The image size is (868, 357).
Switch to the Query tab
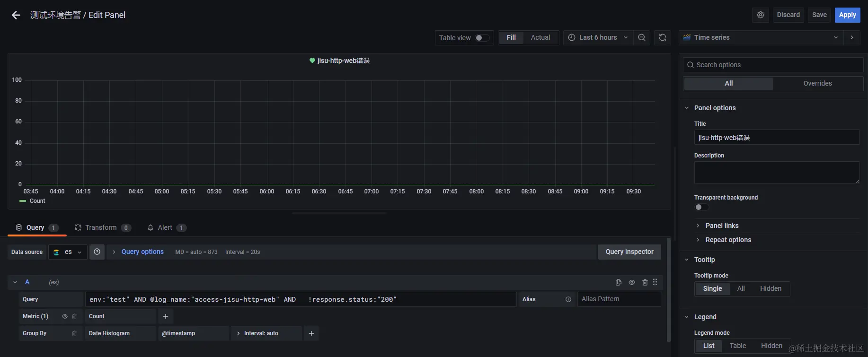click(x=37, y=227)
